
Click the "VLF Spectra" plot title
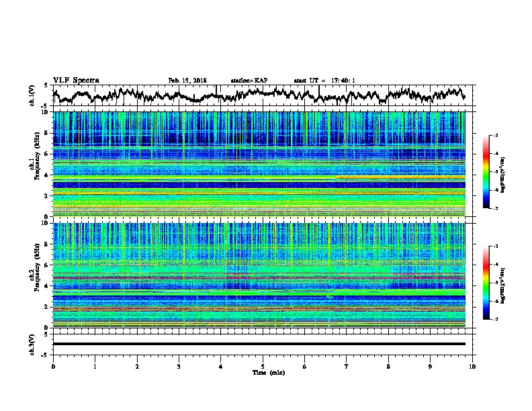[77, 81]
